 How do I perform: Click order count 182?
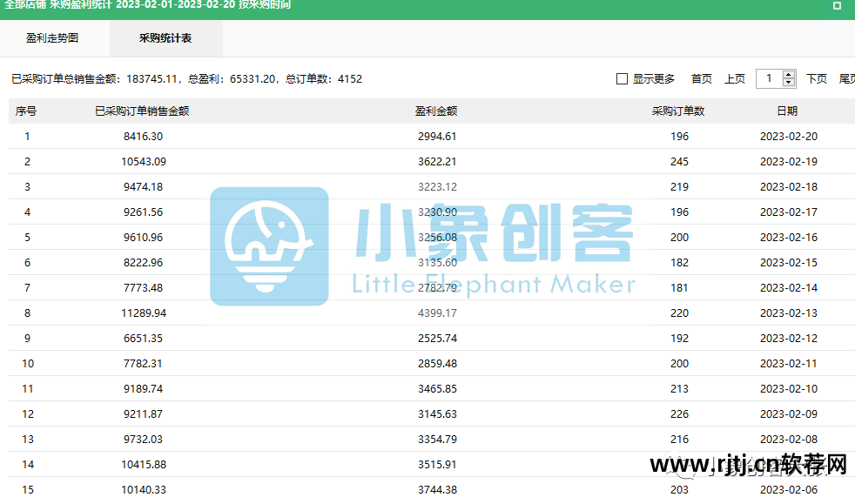tap(679, 263)
